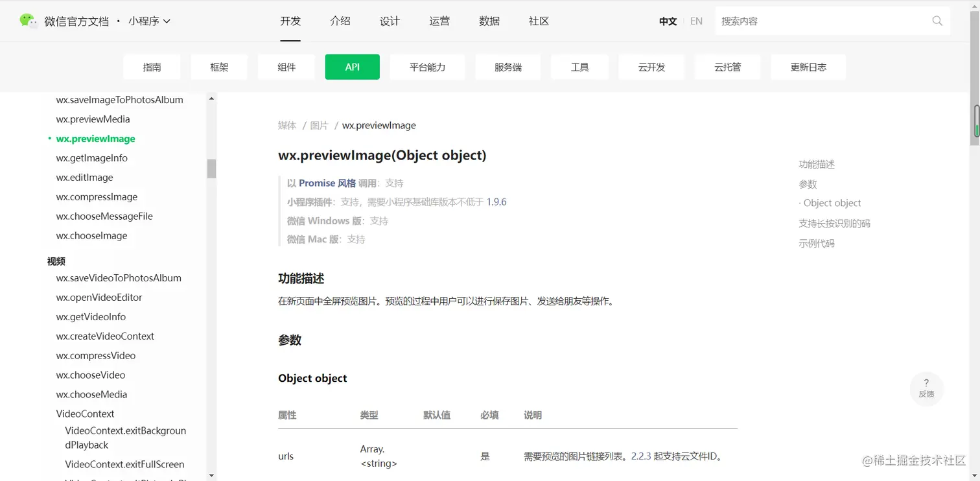Click the search magnifier icon
Image resolution: width=980 pixels, height=481 pixels.
tap(937, 21)
